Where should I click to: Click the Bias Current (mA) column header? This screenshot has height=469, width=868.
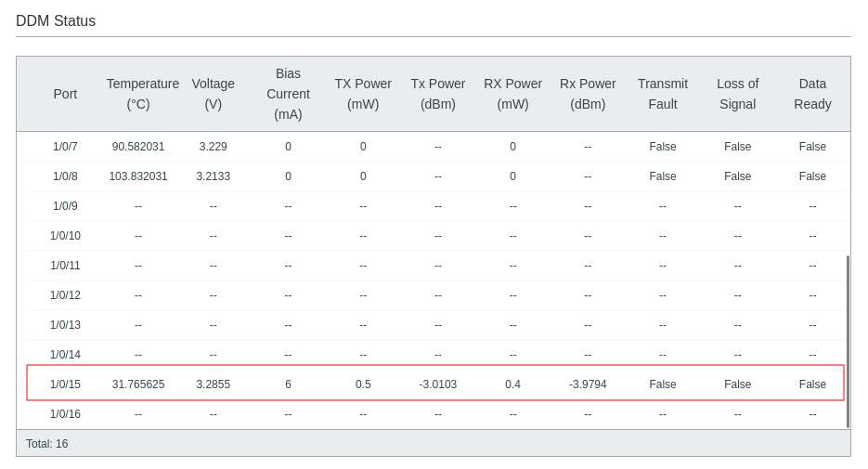pos(288,94)
